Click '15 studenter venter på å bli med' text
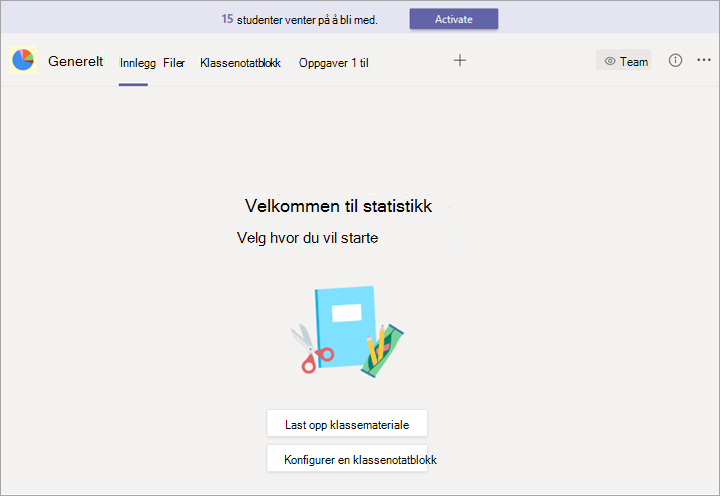The width and height of the screenshot is (720, 496). pos(299,19)
